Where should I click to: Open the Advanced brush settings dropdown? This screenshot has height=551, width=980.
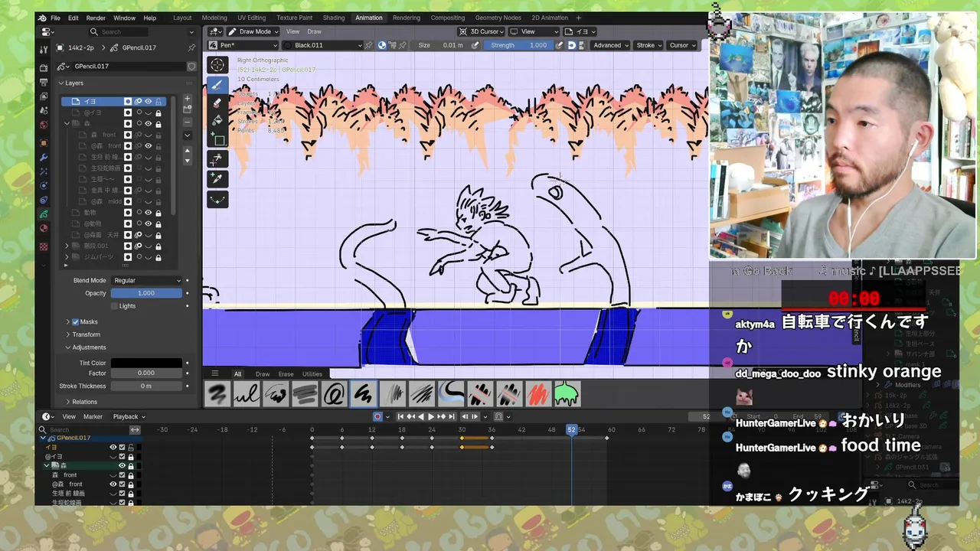click(x=610, y=45)
